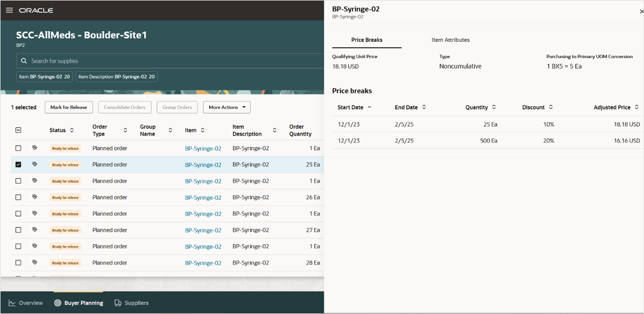644x314 pixels.
Task: Open the Buyer Planning bottom tab
Action: click(78, 303)
